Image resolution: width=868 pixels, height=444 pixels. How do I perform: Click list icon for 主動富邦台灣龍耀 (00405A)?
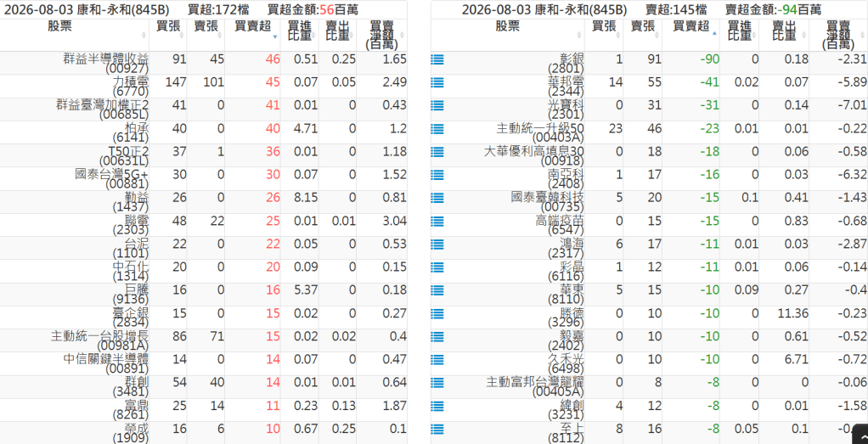437,383
